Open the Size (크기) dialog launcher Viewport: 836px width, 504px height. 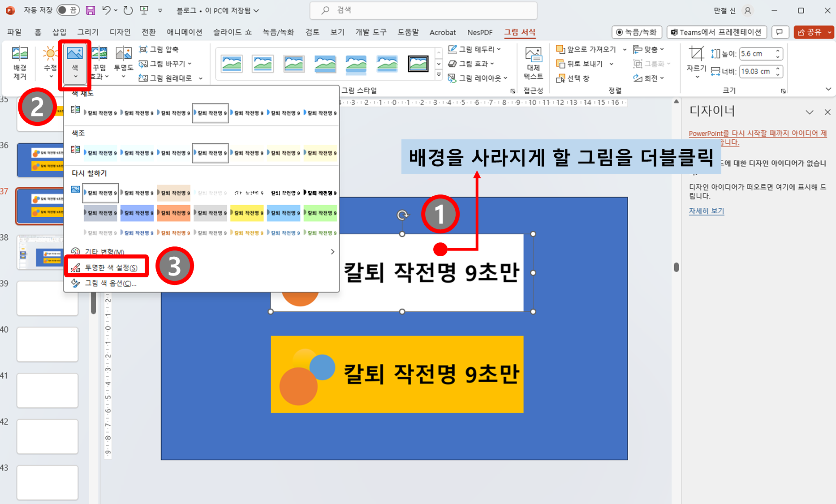point(783,91)
